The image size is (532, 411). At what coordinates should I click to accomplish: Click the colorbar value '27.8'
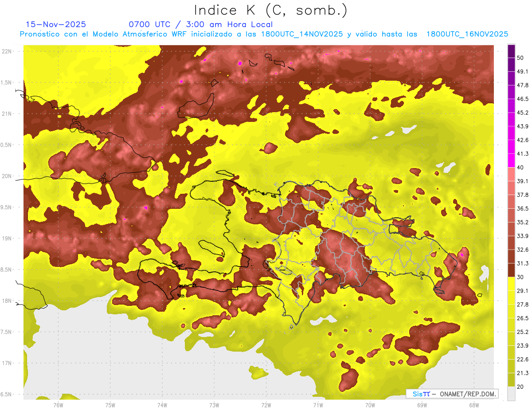coord(522,305)
